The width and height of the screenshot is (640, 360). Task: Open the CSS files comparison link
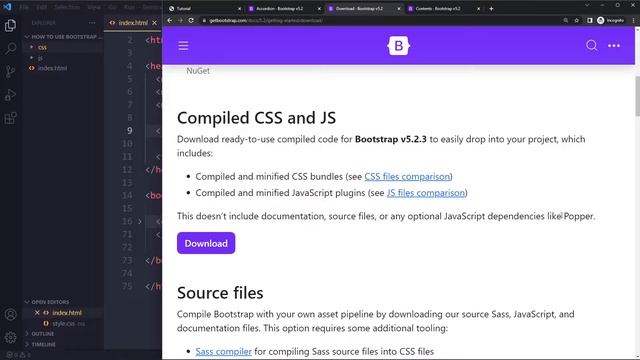407,176
